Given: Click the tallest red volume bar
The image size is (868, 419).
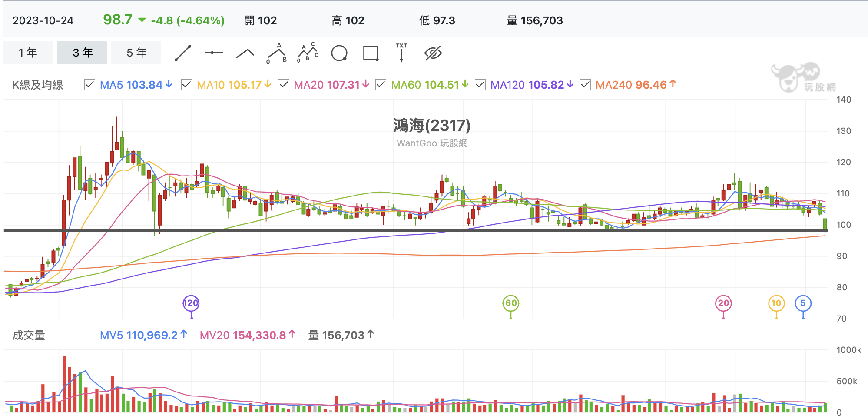Looking at the screenshot, I should 65,384.
